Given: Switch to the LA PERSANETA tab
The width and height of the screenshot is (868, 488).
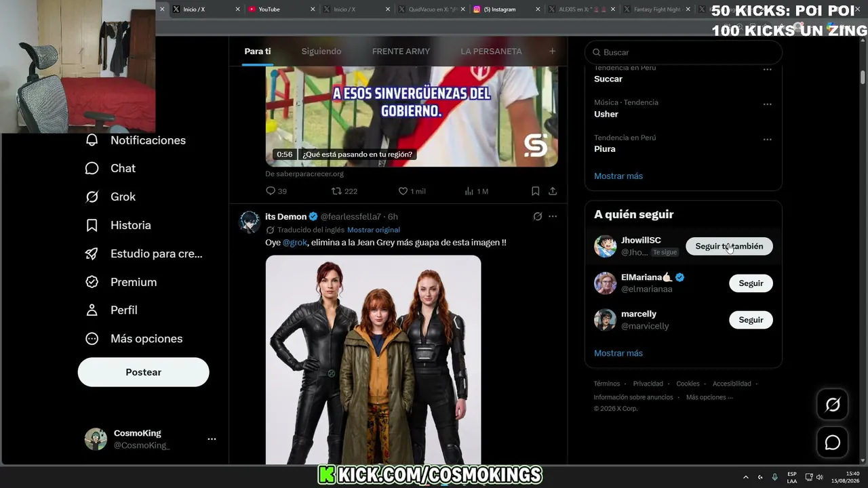Looking at the screenshot, I should pyautogui.click(x=491, y=52).
